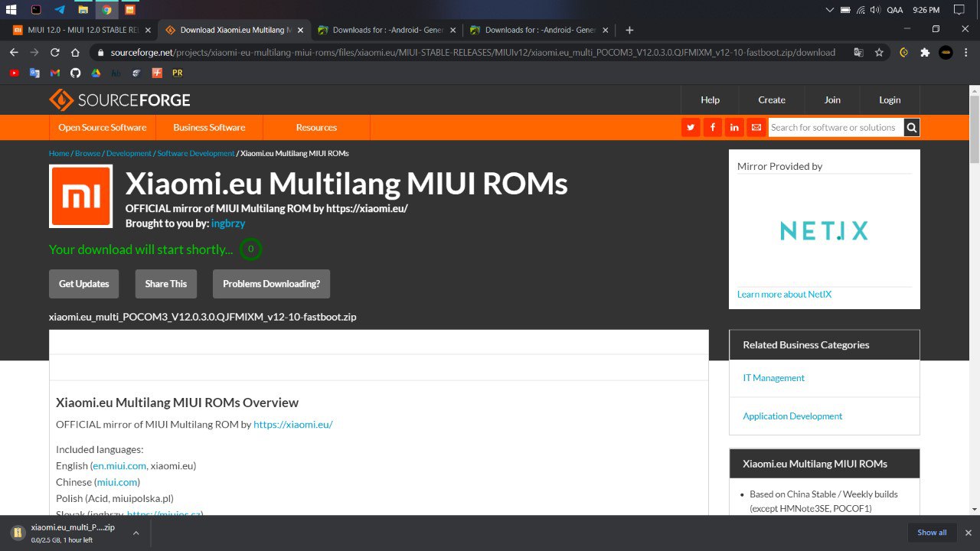Image resolution: width=980 pixels, height=551 pixels.
Task: Switch to last Downloads for Android tab
Action: point(539,30)
